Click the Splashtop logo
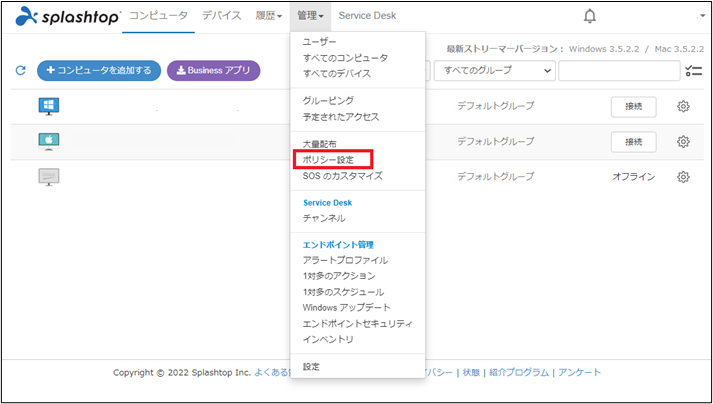Screen dimensions: 713x404 (68, 17)
